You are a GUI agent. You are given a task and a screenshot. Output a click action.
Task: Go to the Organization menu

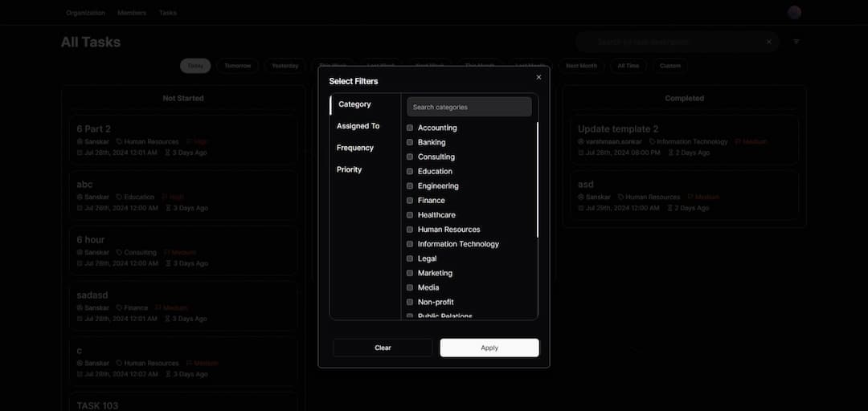(85, 13)
